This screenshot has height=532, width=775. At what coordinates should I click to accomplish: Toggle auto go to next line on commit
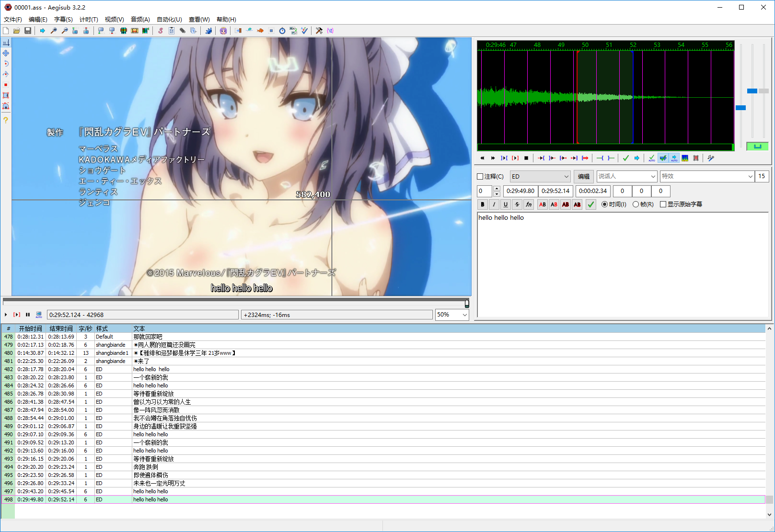tap(663, 158)
